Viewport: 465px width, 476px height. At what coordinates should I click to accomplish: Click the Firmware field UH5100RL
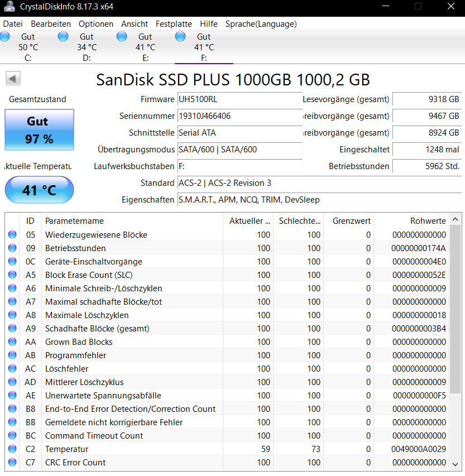[x=240, y=99]
